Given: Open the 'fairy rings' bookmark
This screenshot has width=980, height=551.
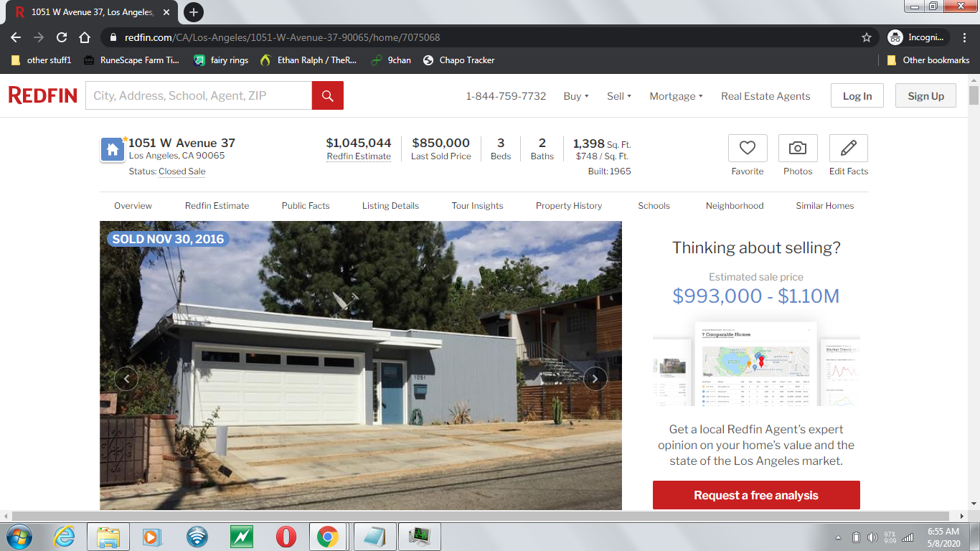Looking at the screenshot, I should [221, 60].
